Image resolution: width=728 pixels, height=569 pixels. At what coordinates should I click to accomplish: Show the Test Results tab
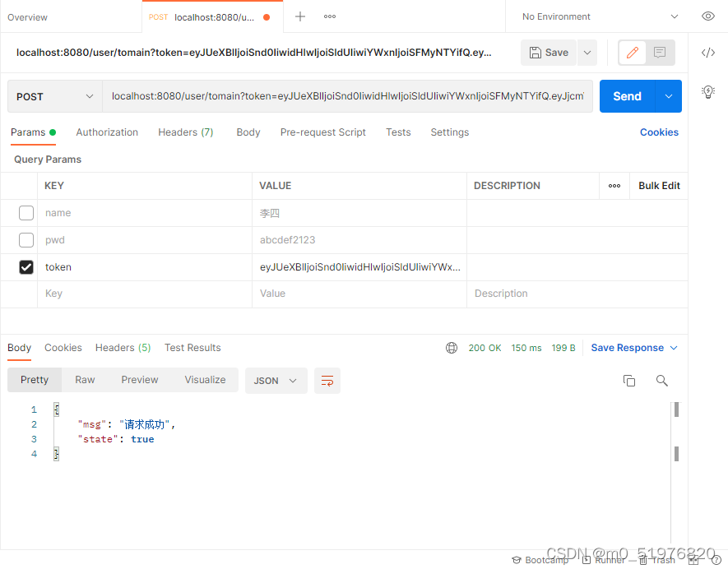(x=192, y=348)
